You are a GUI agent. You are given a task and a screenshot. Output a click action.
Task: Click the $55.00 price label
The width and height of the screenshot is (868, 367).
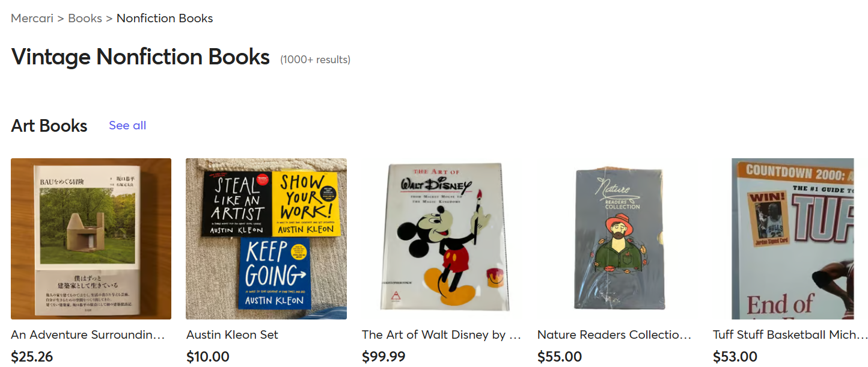560,356
